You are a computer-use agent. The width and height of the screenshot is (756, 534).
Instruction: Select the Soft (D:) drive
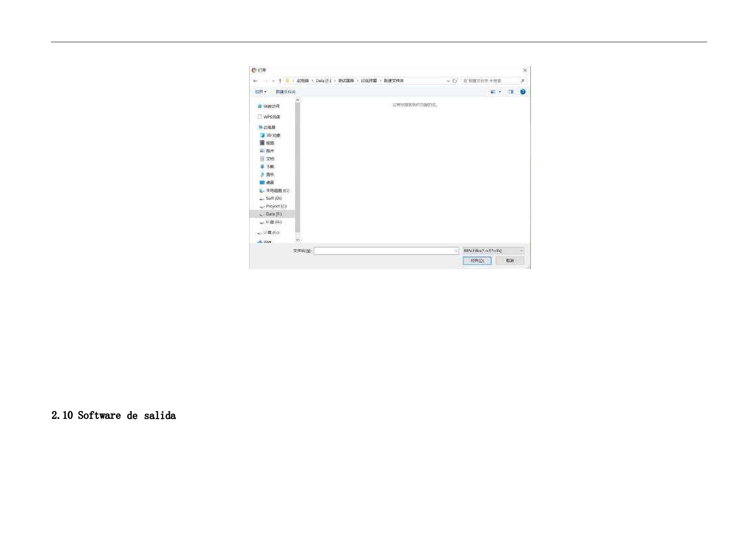(x=273, y=199)
